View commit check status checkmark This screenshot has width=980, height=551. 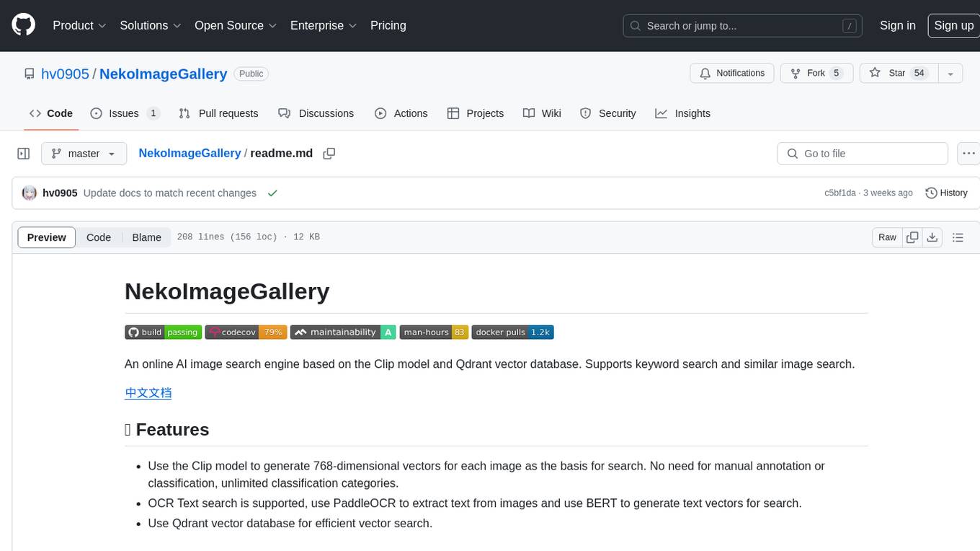click(x=272, y=193)
